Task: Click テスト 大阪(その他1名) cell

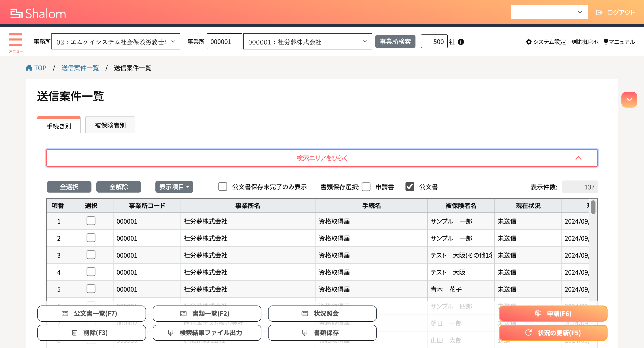Action: click(461, 255)
